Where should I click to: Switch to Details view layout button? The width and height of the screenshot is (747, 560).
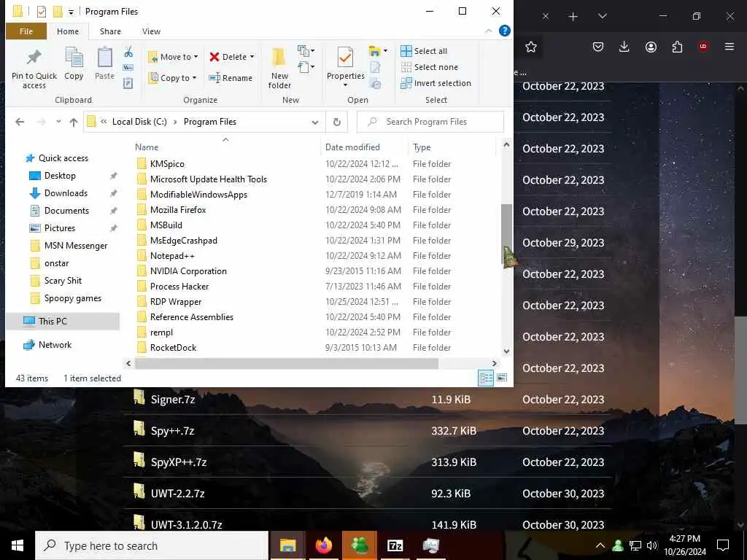pyautogui.click(x=485, y=378)
